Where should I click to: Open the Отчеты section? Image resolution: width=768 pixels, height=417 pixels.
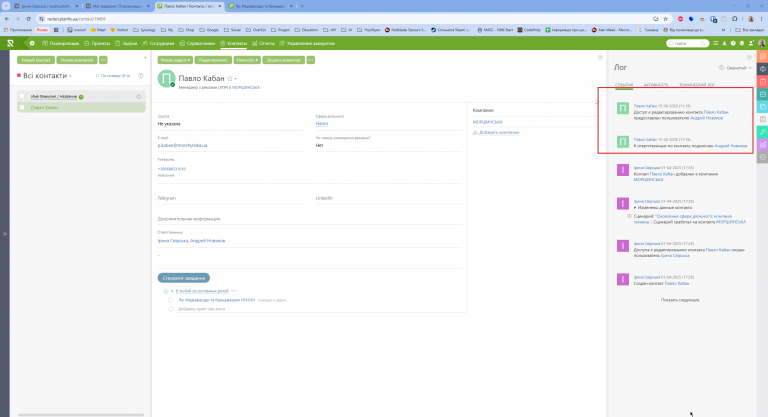click(x=264, y=43)
